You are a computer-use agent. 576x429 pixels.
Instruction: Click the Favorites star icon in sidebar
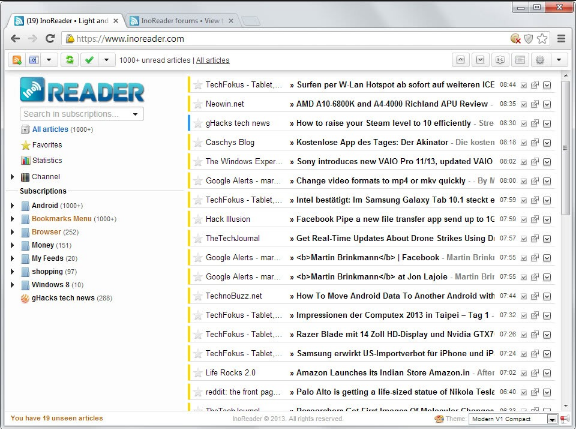[25, 145]
